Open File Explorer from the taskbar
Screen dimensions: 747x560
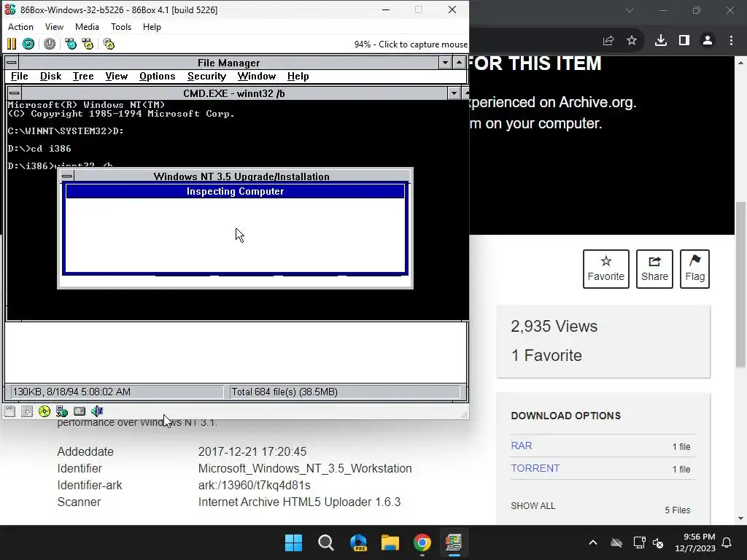click(x=390, y=542)
